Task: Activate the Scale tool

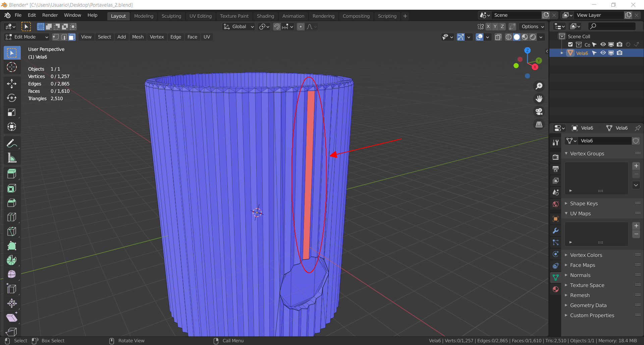Action: point(12,113)
